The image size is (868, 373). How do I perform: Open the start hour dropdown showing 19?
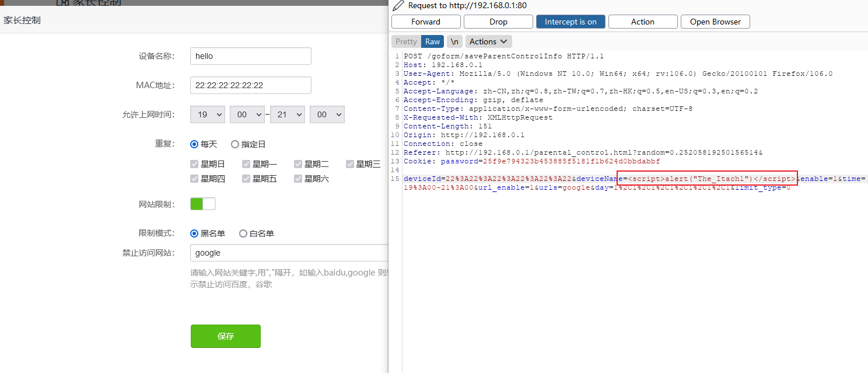point(208,115)
